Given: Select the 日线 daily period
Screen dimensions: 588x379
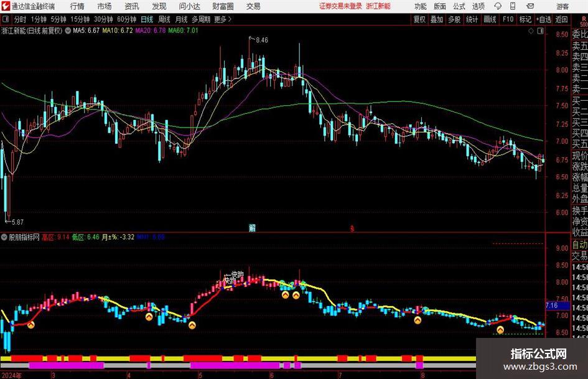Looking at the screenshot, I should pos(147,19).
